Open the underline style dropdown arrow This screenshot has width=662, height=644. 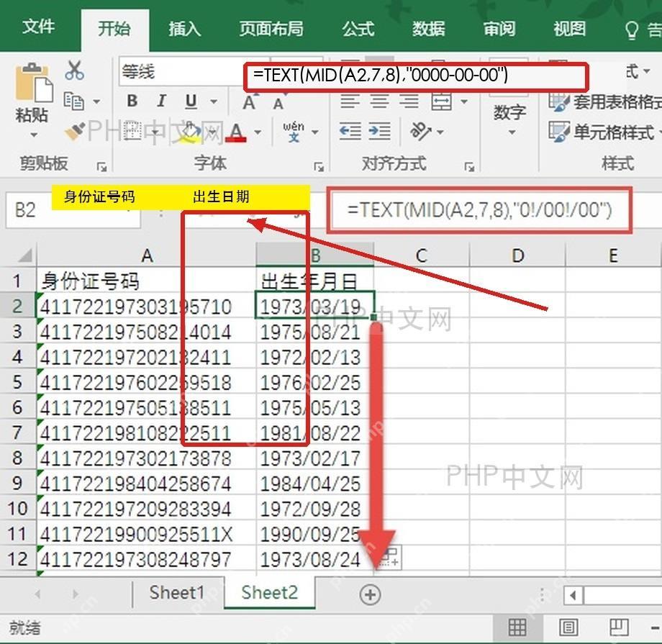click(x=214, y=101)
